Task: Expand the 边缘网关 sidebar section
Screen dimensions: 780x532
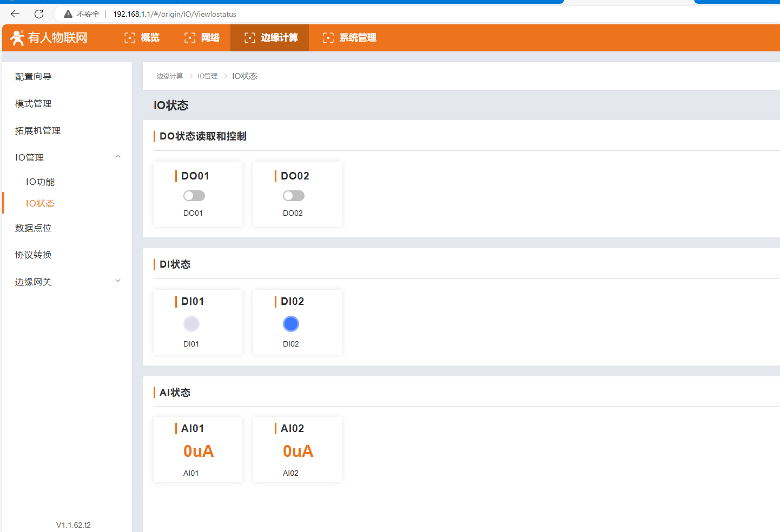Action: (x=118, y=281)
